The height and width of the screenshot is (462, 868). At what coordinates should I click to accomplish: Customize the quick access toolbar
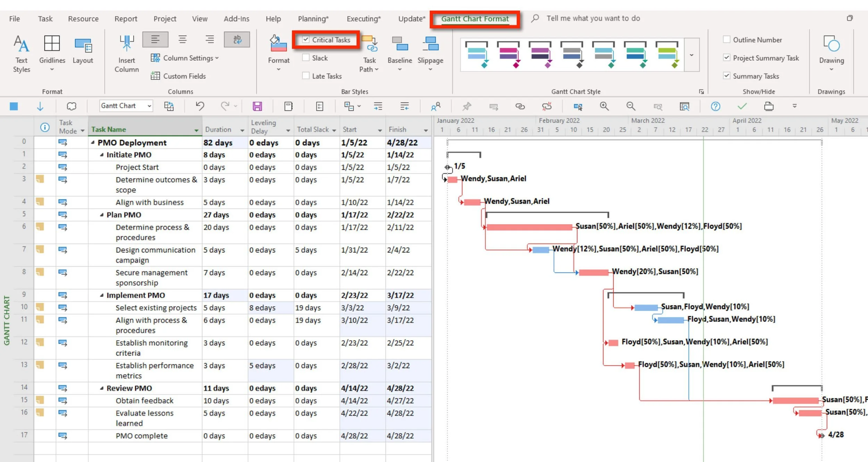tap(794, 106)
